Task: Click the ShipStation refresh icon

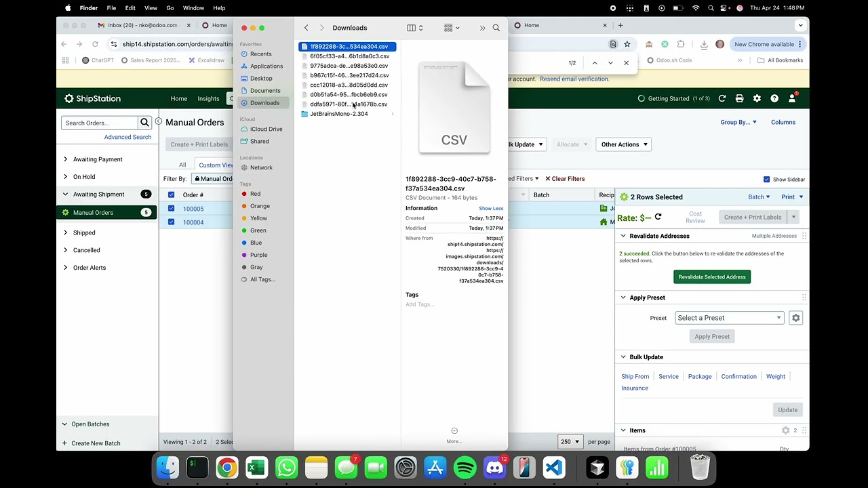Action: click(722, 99)
